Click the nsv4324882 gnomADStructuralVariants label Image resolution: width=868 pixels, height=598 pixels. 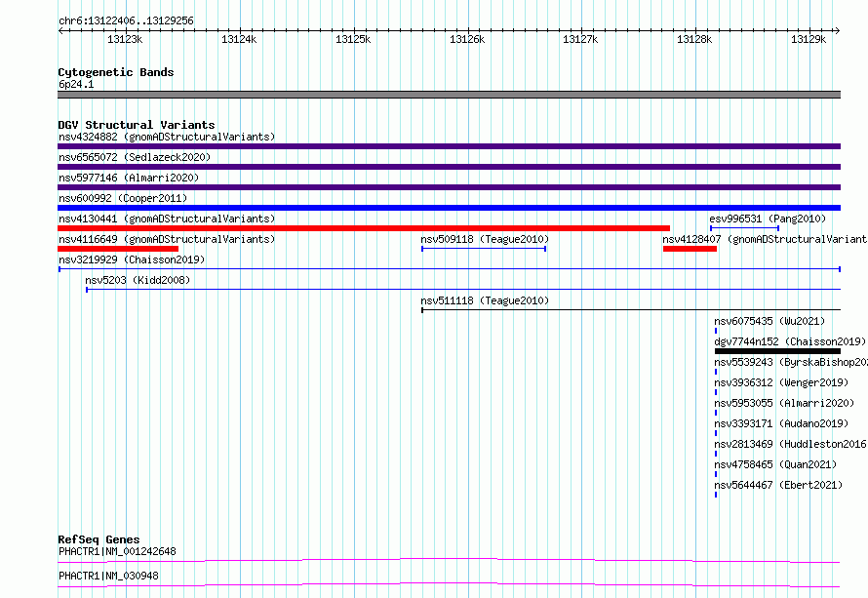click(x=167, y=137)
